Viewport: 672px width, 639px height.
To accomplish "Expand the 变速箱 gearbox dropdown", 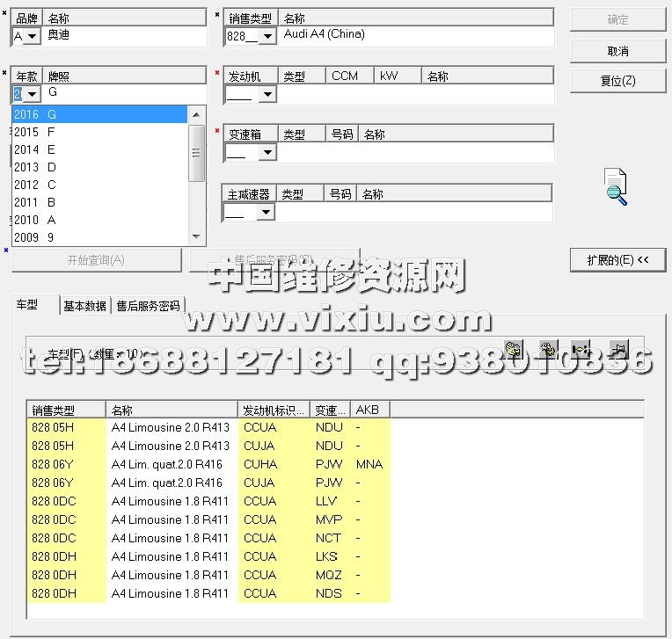I will (267, 153).
